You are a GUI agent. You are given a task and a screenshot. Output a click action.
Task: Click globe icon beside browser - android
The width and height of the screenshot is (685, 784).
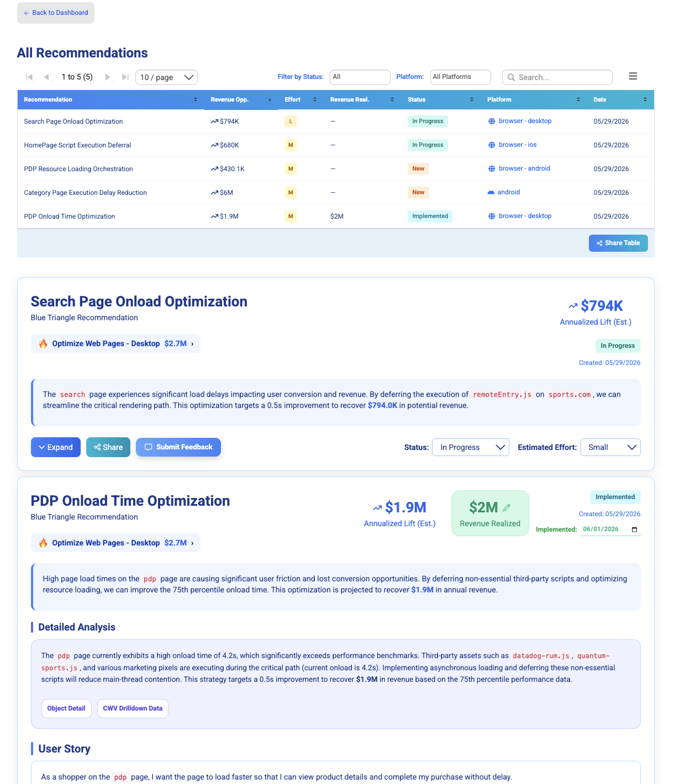[492, 169]
